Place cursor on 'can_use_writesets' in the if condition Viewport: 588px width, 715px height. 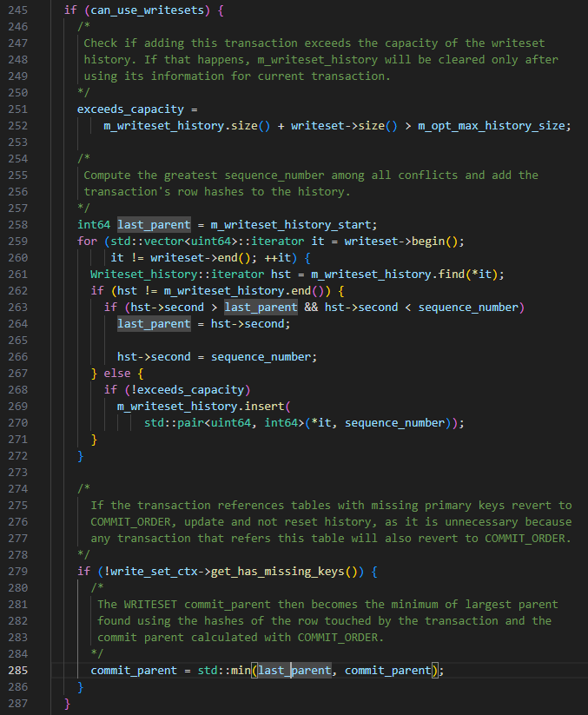tap(148, 10)
